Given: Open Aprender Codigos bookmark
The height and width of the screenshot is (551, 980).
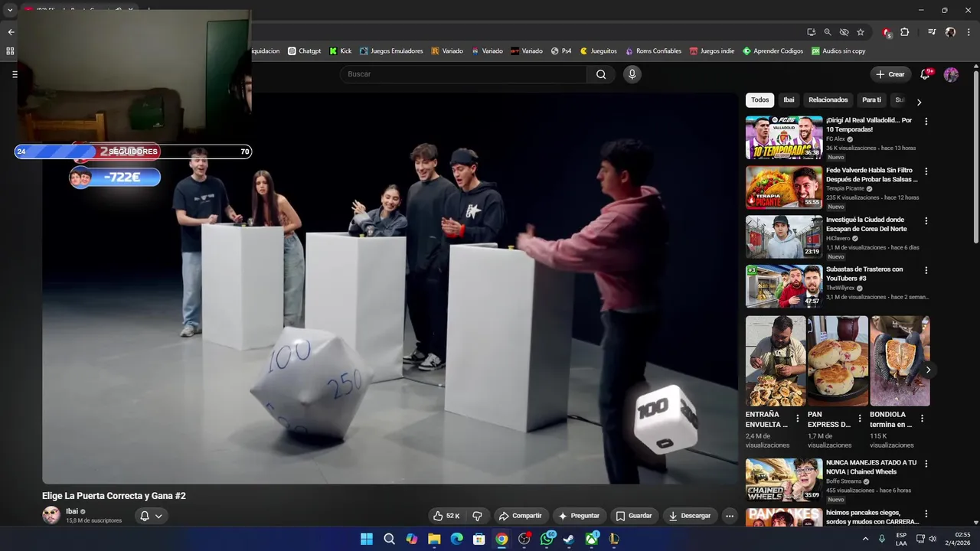Looking at the screenshot, I should click(773, 51).
